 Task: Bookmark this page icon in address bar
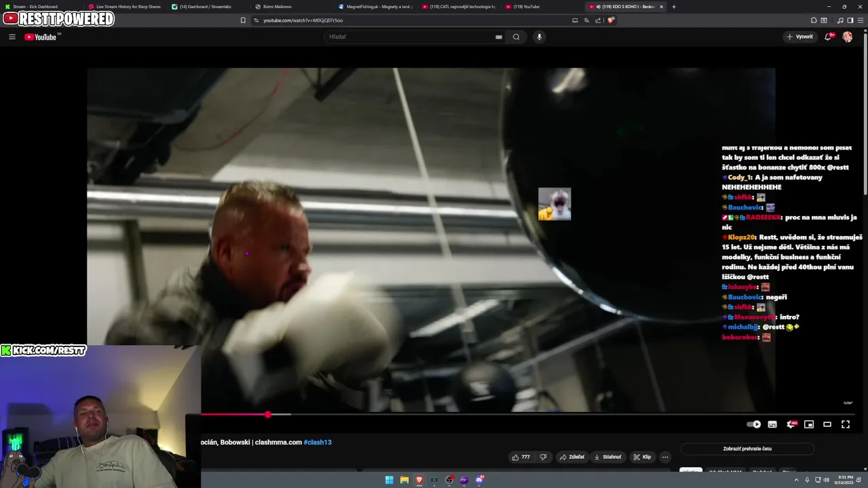coord(243,20)
